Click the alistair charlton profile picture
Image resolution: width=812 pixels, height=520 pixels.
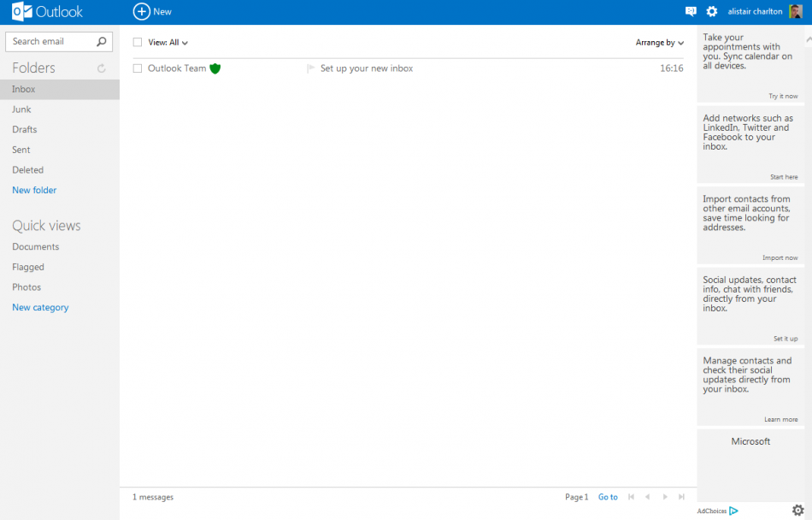pos(796,11)
